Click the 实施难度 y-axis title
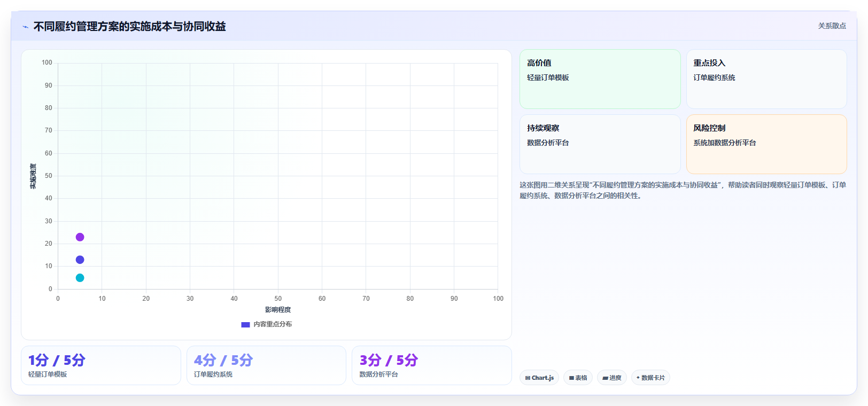Image resolution: width=868 pixels, height=406 pixels. point(33,176)
